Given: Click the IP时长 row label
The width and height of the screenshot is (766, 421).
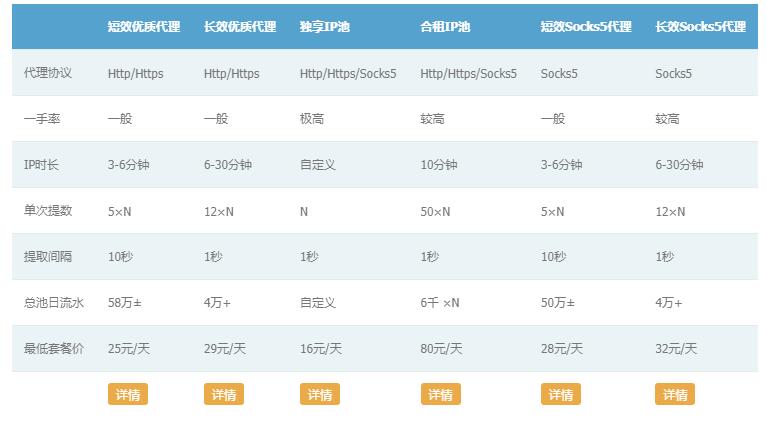Looking at the screenshot, I should (x=41, y=165).
